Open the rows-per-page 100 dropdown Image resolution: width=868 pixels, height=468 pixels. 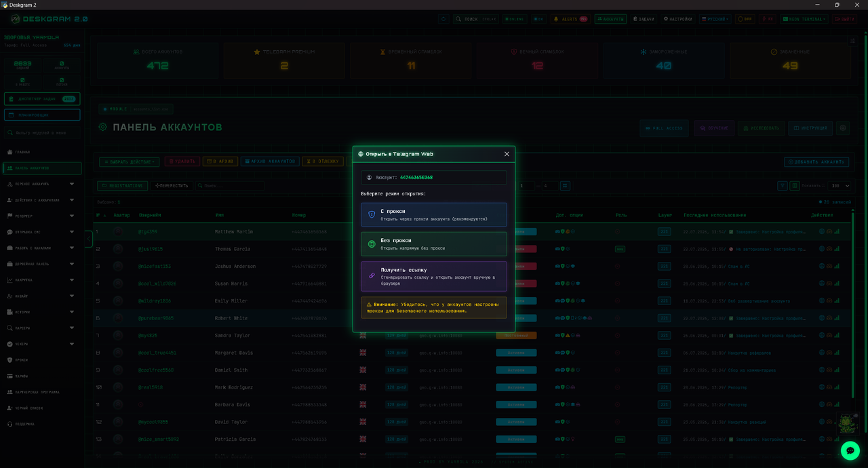[839, 186]
